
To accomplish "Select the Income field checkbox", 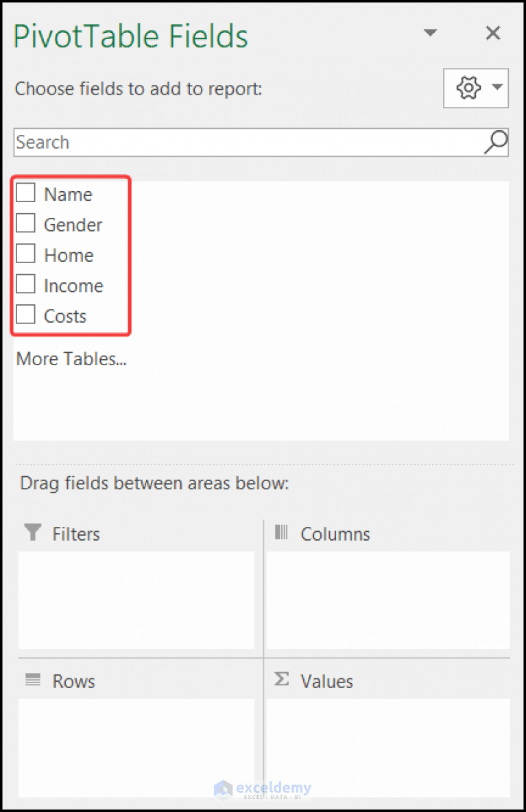I will point(25,284).
